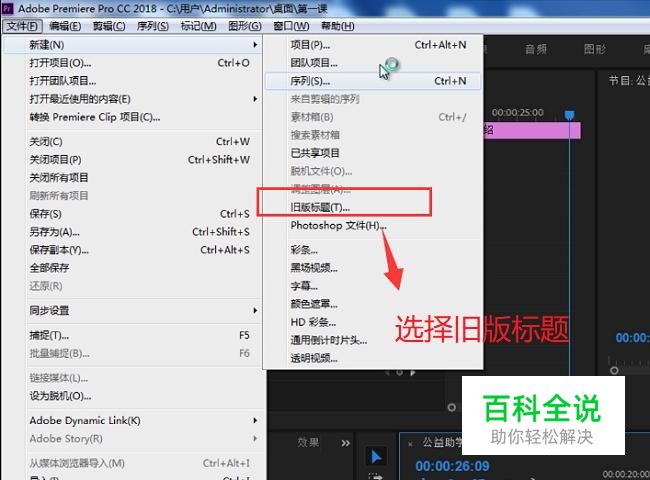The image size is (650, 480).
Task: Choose 关闭项目(P) entry
Action: click(x=133, y=160)
